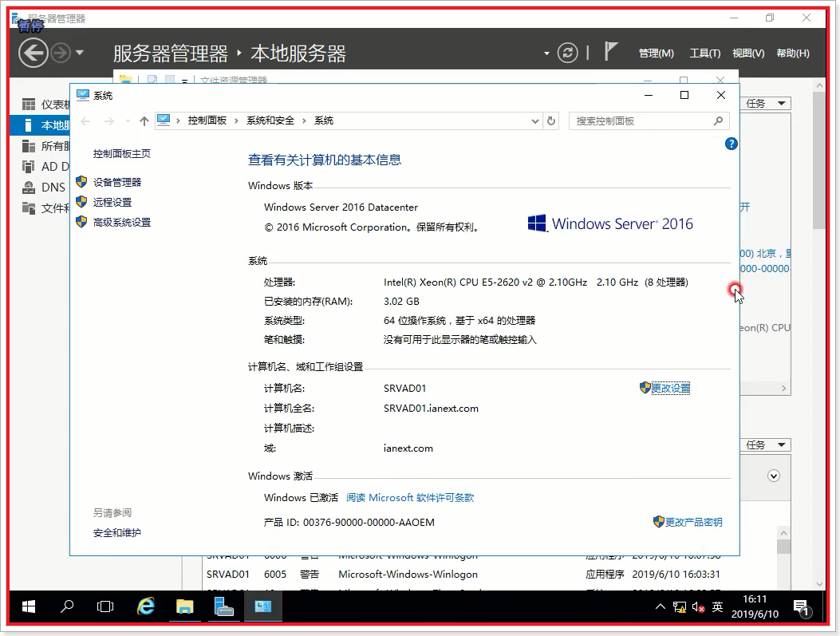Click the Windows Server 2016 Datacenter edition text
The width and height of the screenshot is (840, 636).
341,207
